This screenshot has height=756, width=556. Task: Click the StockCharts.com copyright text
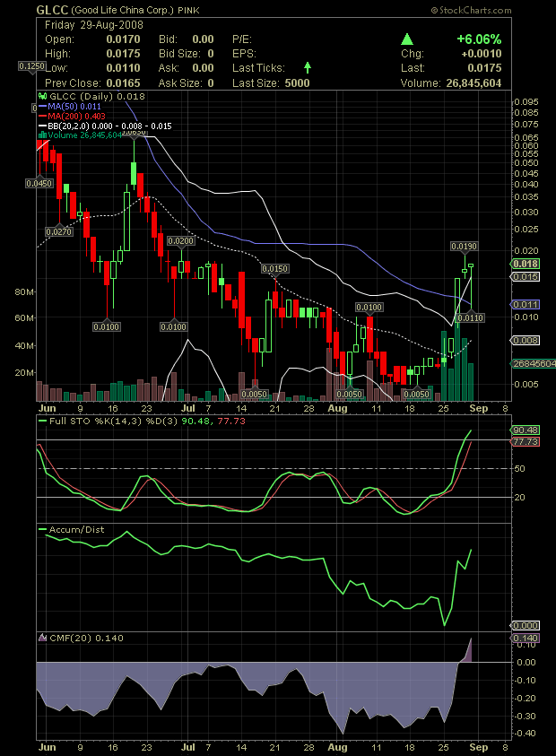point(471,10)
